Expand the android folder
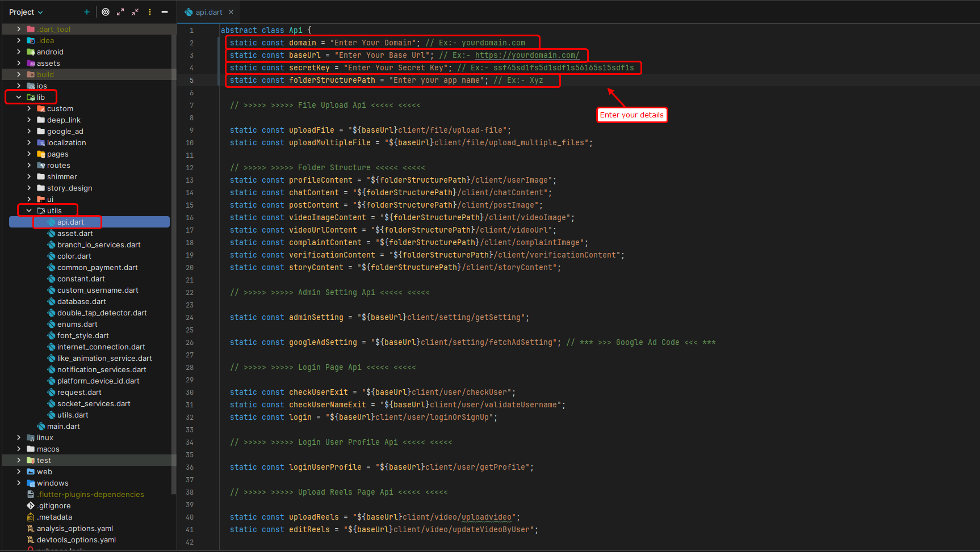 pos(19,52)
